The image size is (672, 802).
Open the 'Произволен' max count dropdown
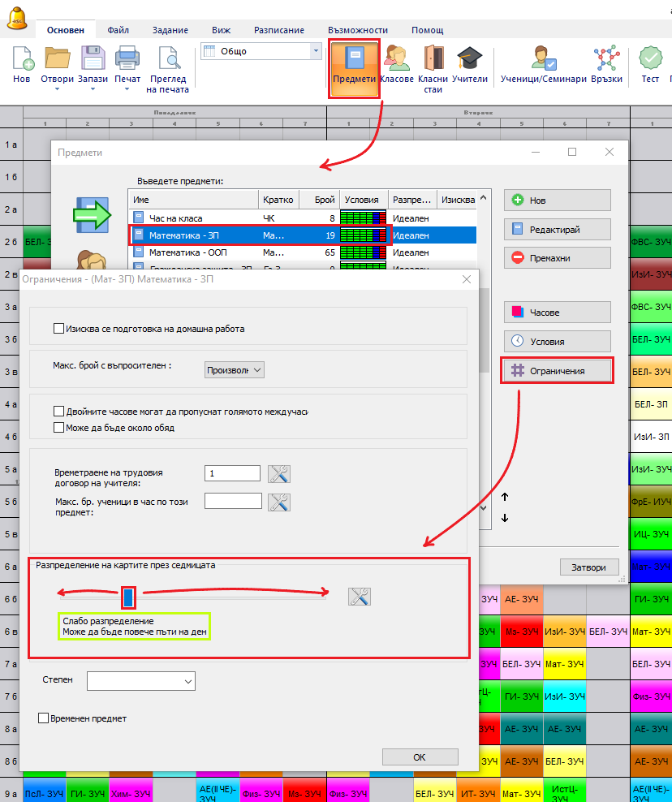pyautogui.click(x=235, y=369)
